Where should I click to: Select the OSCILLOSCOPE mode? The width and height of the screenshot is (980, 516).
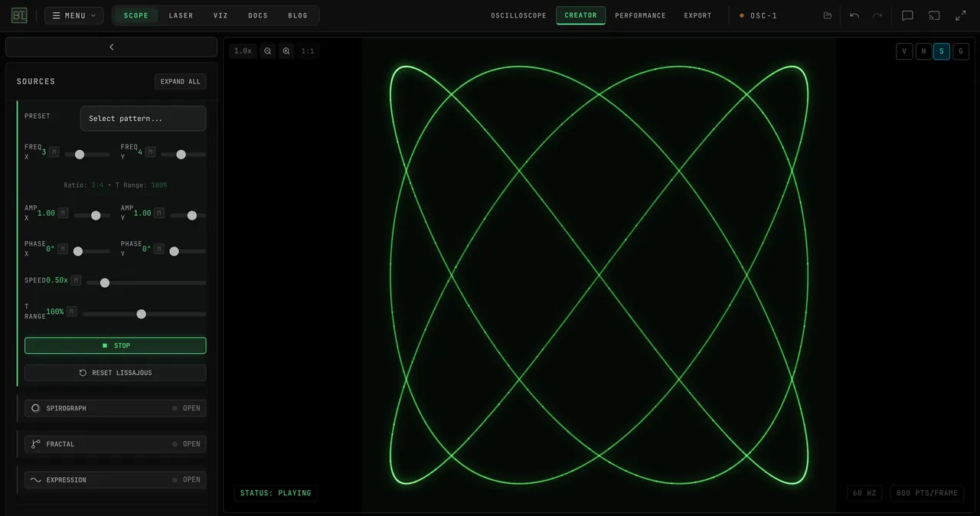(x=519, y=15)
